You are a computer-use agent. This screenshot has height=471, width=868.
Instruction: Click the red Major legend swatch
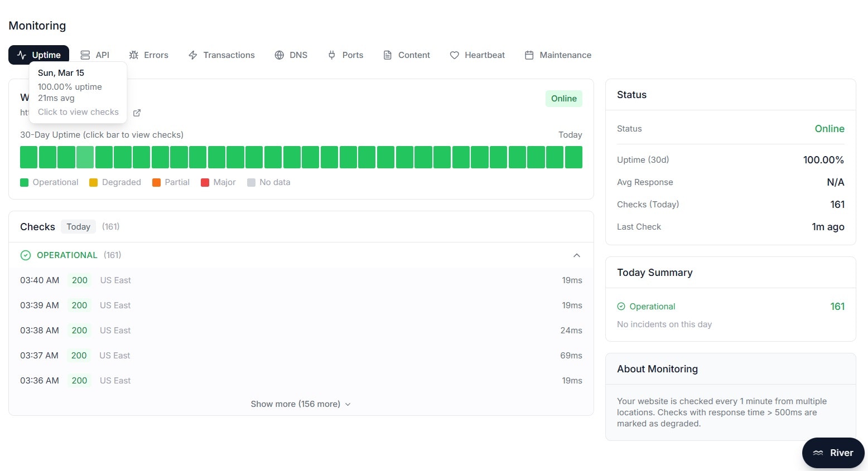coord(205,182)
